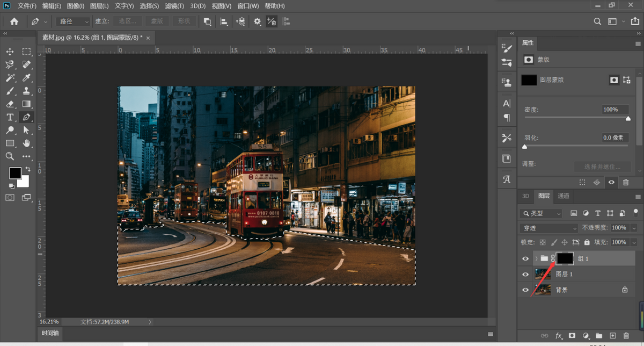This screenshot has width=644, height=346.
Task: Toggle mask visibility in Properties panel
Action: (x=611, y=182)
